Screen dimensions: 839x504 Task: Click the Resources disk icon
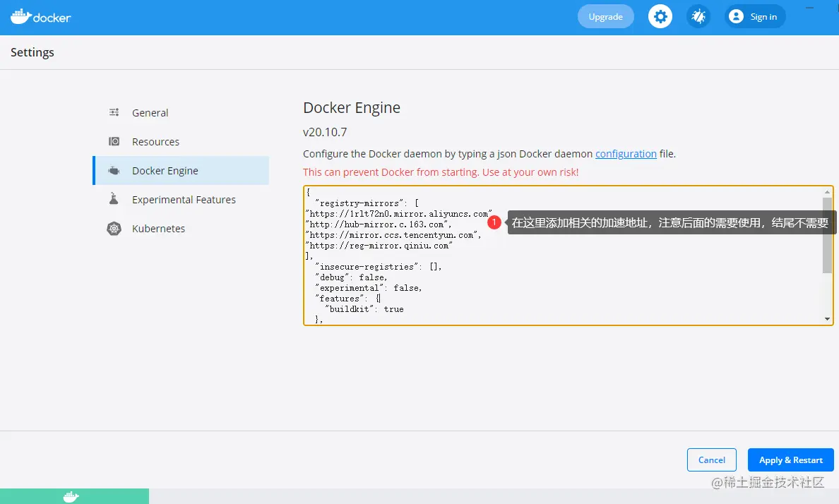[114, 141]
